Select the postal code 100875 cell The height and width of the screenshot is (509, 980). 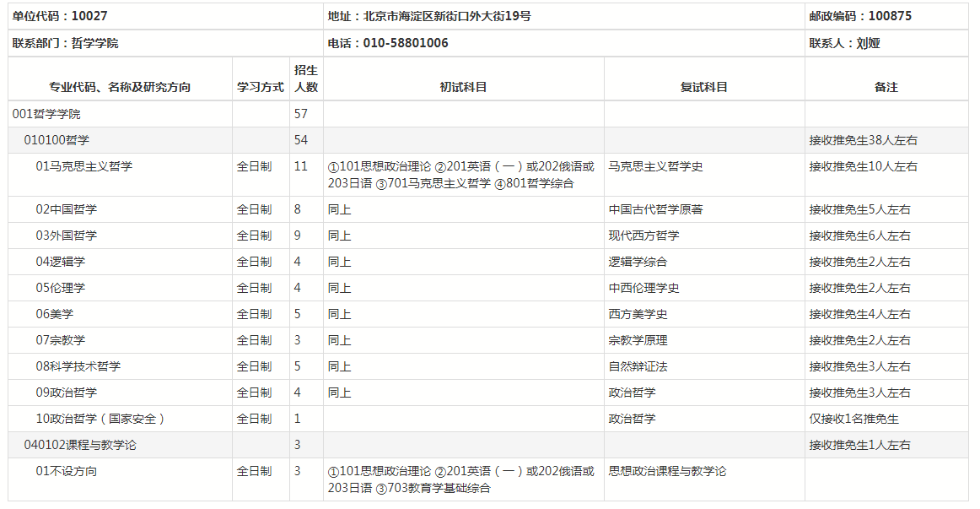click(859, 16)
